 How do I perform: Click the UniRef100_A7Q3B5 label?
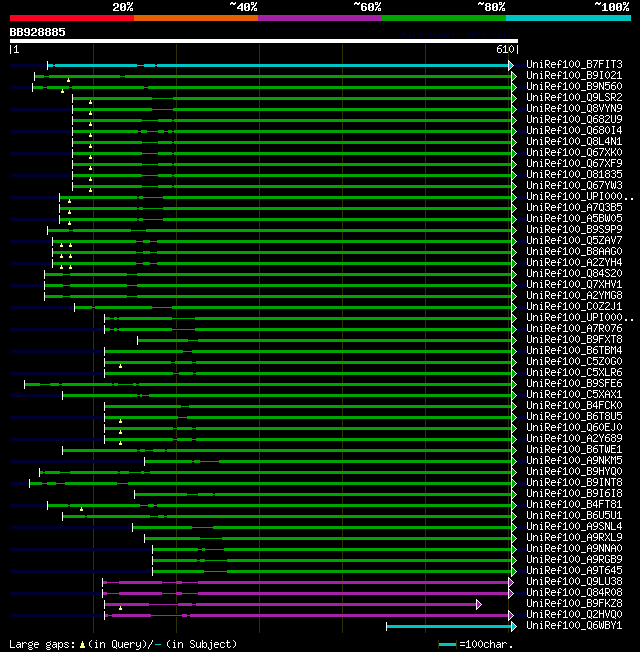tap(574, 207)
